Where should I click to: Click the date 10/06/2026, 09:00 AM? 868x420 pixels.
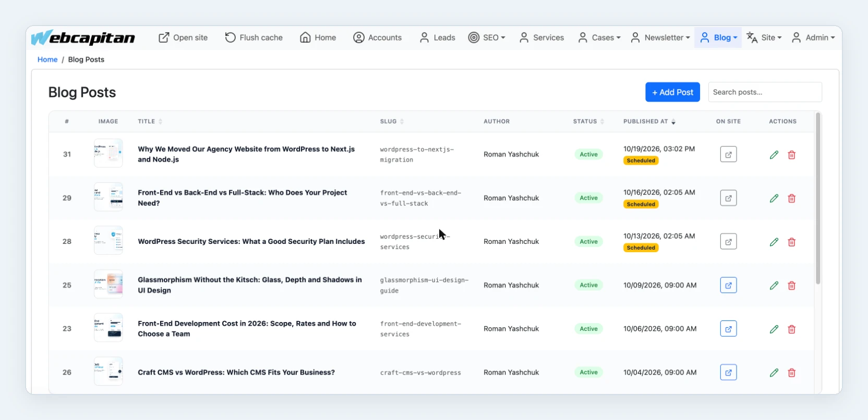pyautogui.click(x=660, y=329)
